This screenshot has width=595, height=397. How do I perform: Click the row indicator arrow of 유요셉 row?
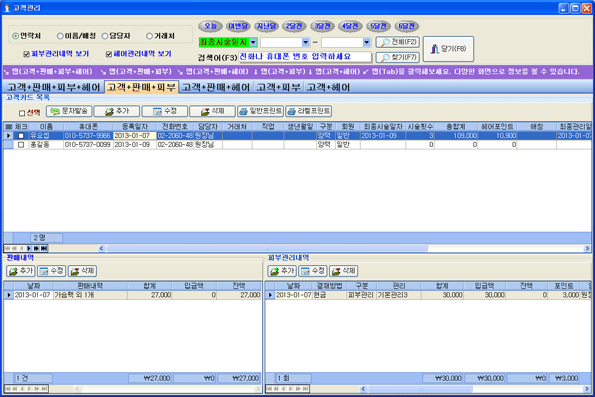pos(8,135)
